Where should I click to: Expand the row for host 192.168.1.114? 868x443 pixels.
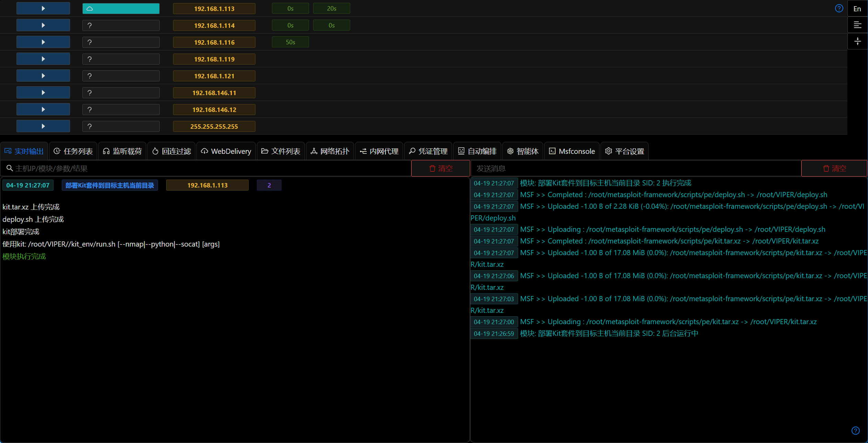[43, 25]
